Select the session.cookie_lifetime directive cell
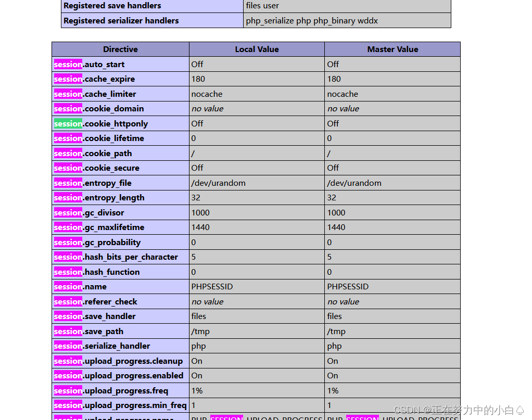The width and height of the screenshot is (532, 420). pyautogui.click(x=120, y=138)
